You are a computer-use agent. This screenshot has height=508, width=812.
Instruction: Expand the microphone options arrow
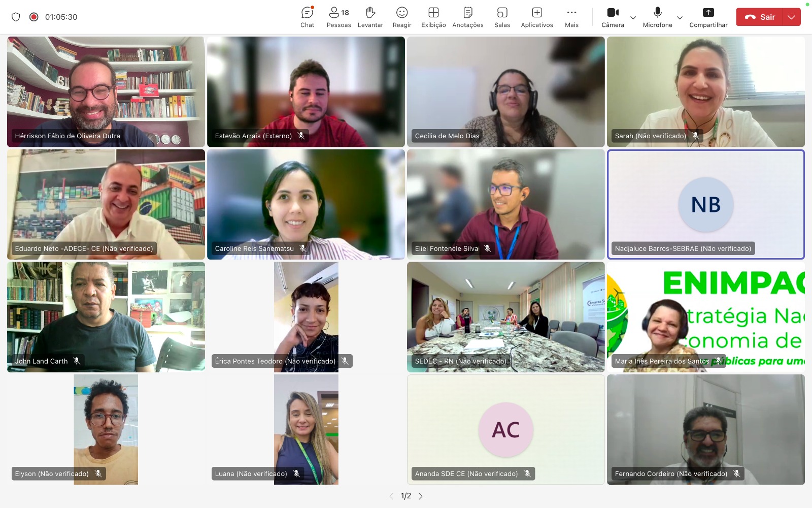pyautogui.click(x=680, y=18)
